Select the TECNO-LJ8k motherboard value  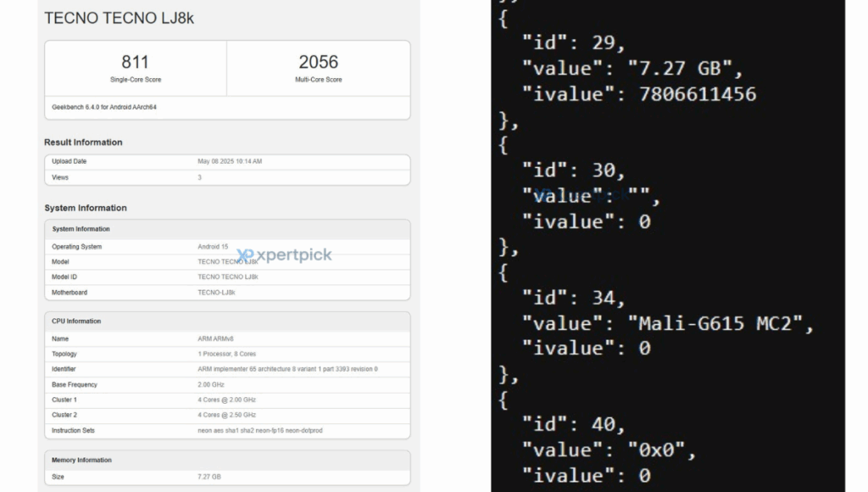coord(216,293)
